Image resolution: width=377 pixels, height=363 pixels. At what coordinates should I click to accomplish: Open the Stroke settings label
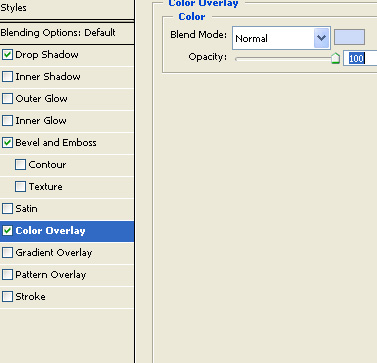click(30, 296)
